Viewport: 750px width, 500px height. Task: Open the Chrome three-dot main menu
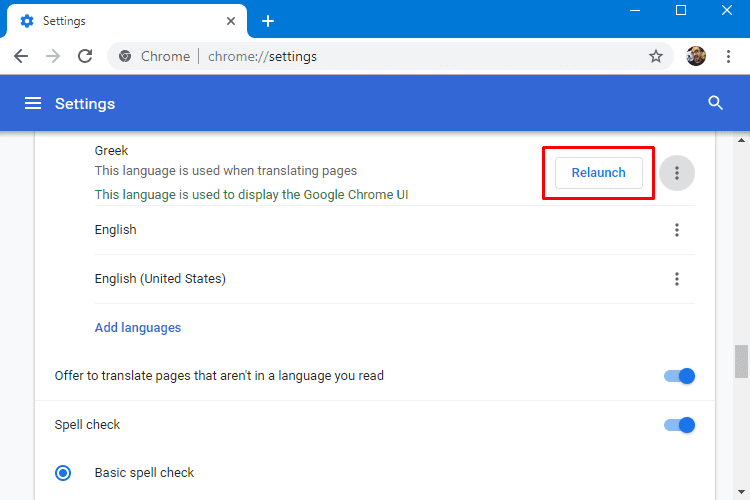[728, 56]
